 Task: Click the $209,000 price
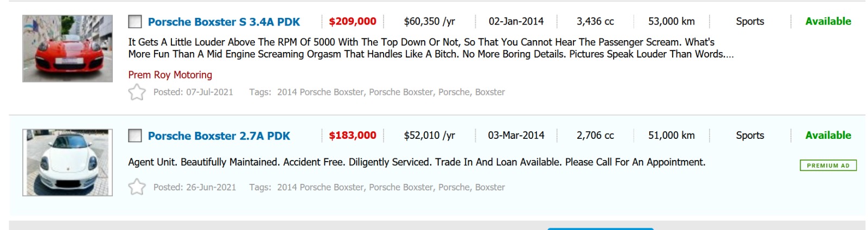(352, 22)
